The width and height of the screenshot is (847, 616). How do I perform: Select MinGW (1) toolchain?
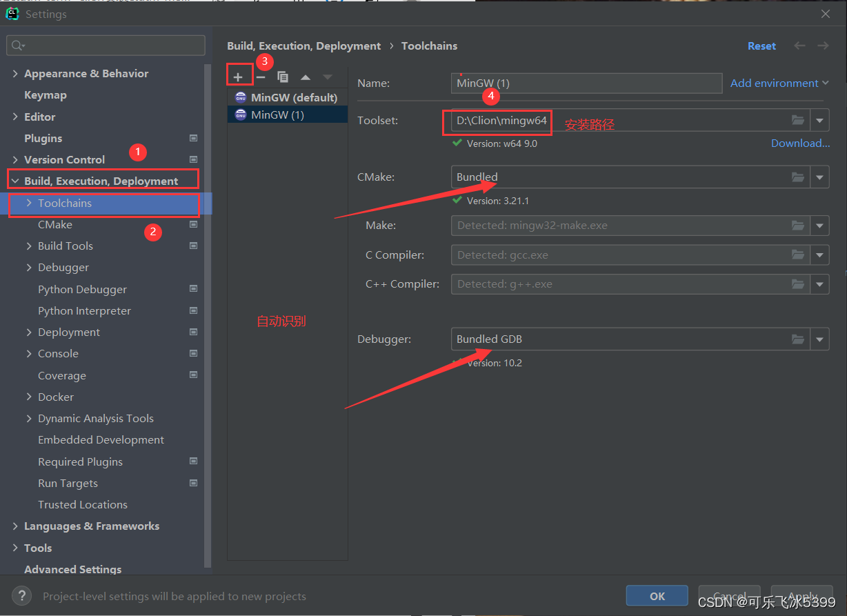pyautogui.click(x=287, y=115)
